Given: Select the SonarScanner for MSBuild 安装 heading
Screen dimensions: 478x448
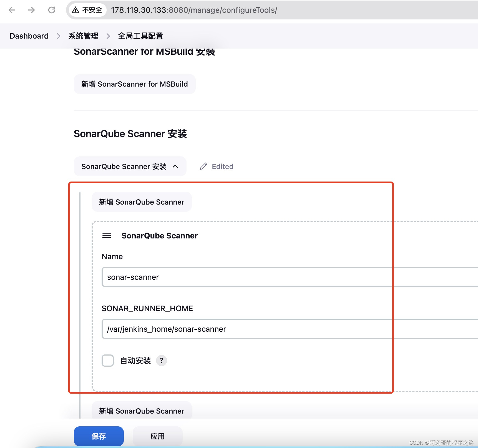Looking at the screenshot, I should click(x=144, y=52).
